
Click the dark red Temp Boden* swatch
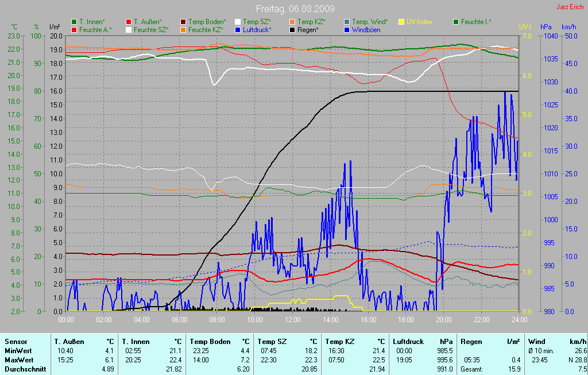click(x=183, y=22)
